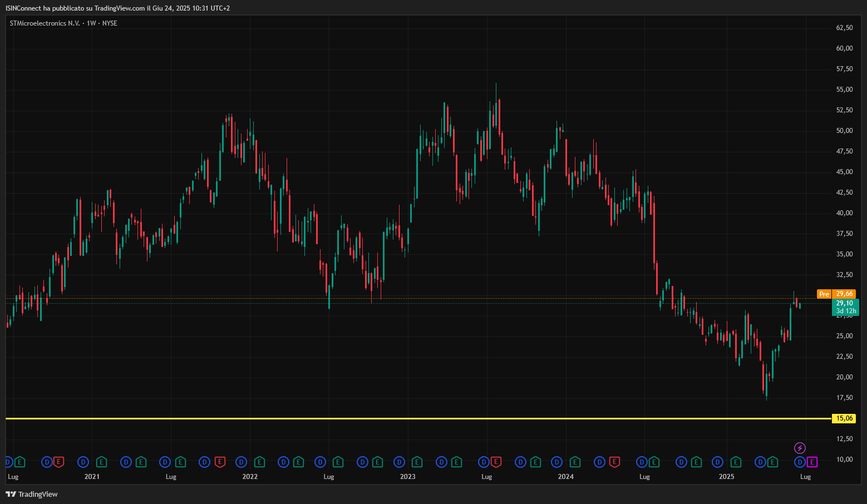867x504 pixels.
Task: Open the green earnings marker just after 2024 label
Action: 575,462
